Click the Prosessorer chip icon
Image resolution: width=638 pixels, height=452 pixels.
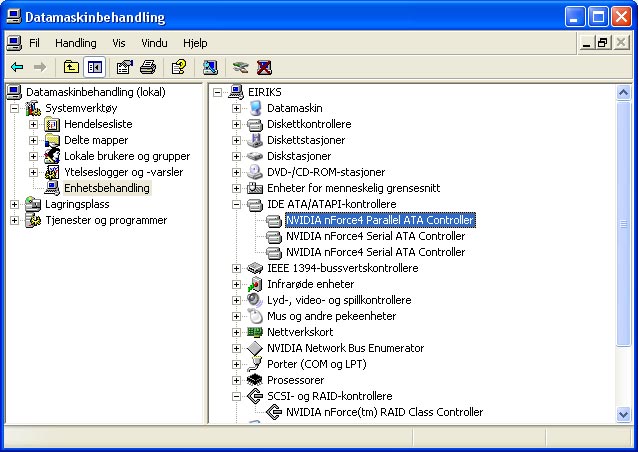pos(255,380)
